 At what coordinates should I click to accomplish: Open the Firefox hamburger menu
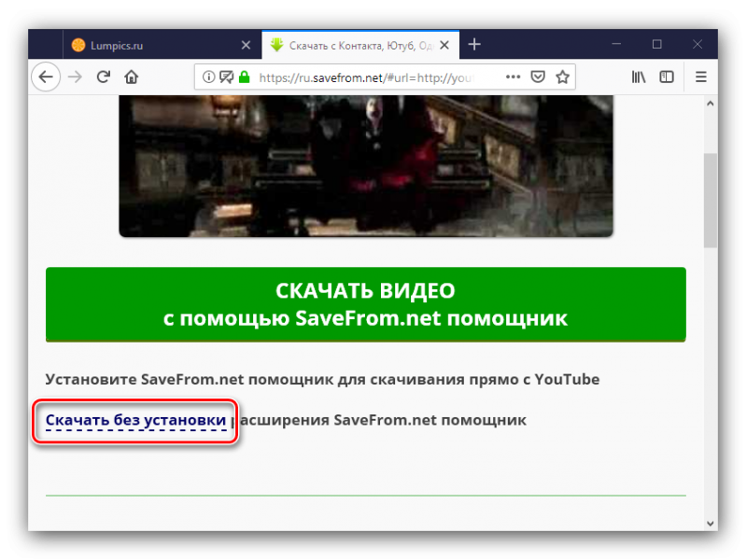pyautogui.click(x=701, y=77)
